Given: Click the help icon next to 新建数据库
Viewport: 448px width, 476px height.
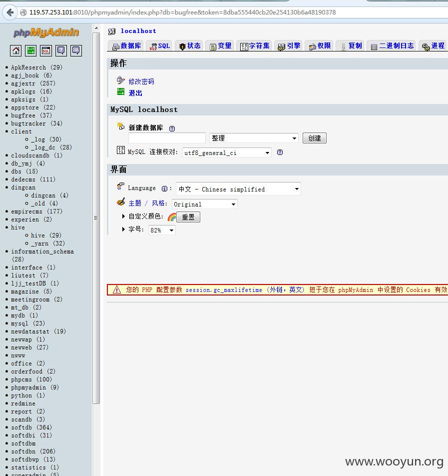Looking at the screenshot, I should click(172, 128).
